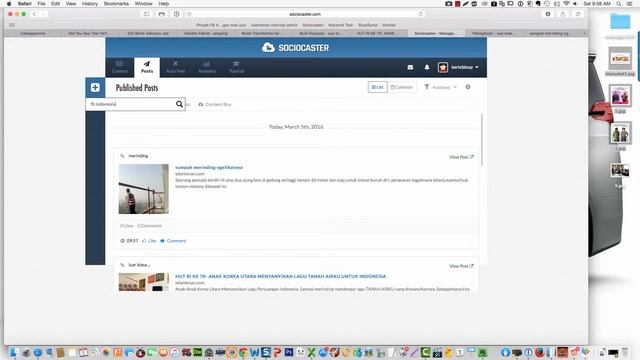The width and height of the screenshot is (640, 360).
Task: Open sumpah merinding ngelihatnya link
Action: (209, 167)
